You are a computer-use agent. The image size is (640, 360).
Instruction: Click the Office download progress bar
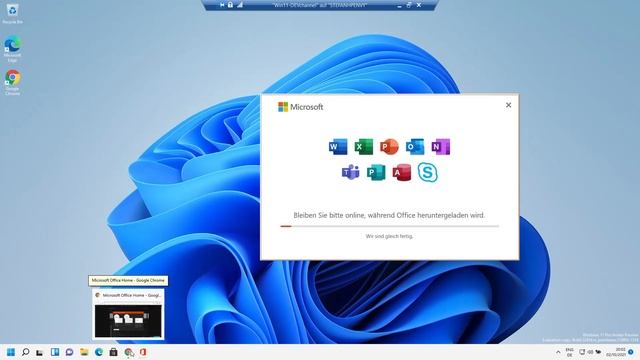(x=389, y=226)
